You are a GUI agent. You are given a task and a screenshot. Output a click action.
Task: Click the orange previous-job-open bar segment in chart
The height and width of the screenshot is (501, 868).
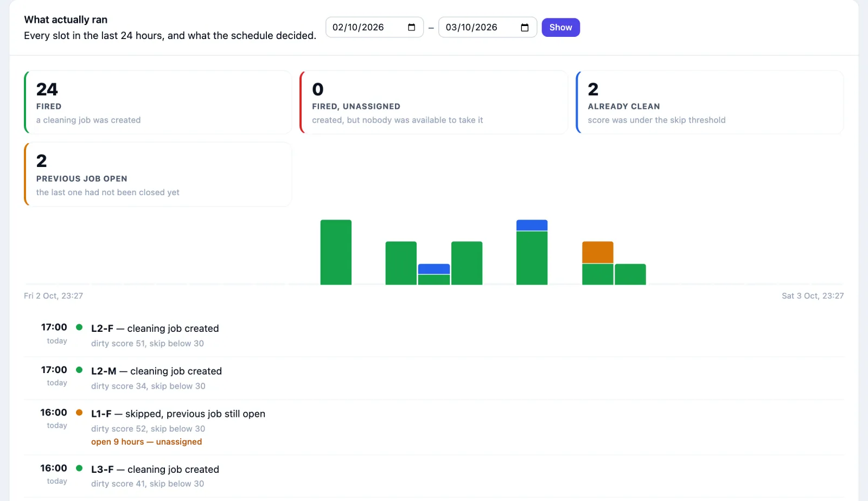[597, 252]
